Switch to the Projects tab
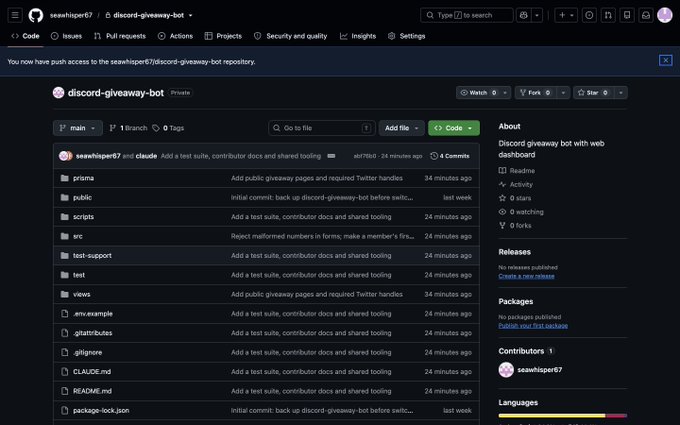The height and width of the screenshot is (425, 680). click(x=223, y=36)
